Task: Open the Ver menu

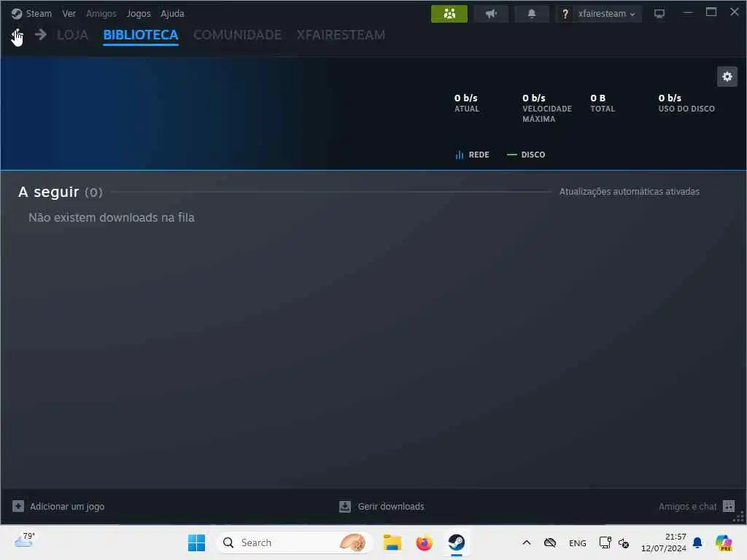Action: [x=69, y=13]
